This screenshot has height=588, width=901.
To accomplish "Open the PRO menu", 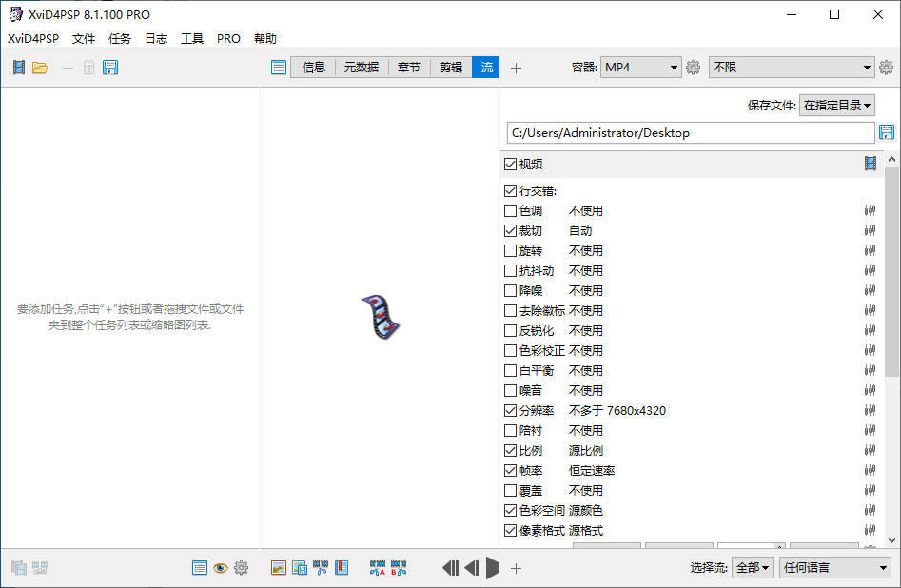I will (x=228, y=38).
